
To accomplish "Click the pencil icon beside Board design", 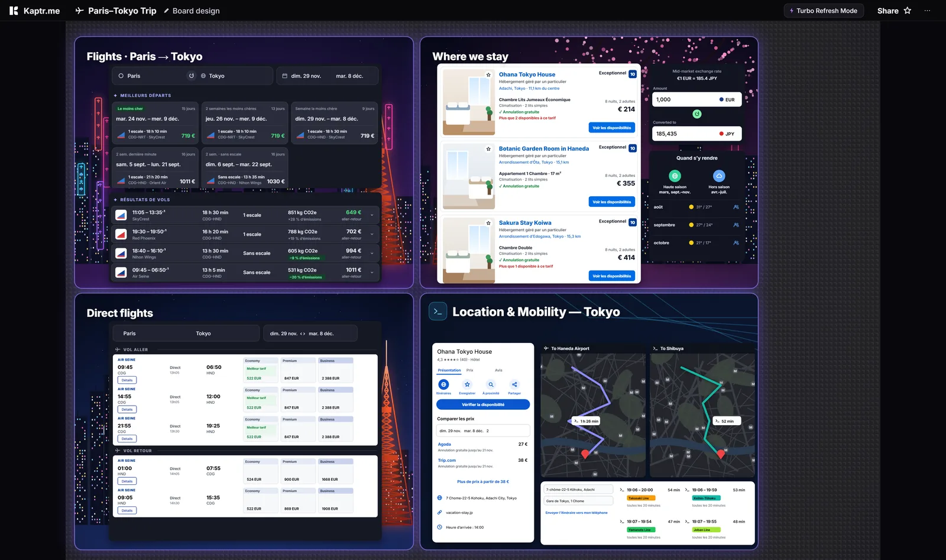I will coord(166,11).
